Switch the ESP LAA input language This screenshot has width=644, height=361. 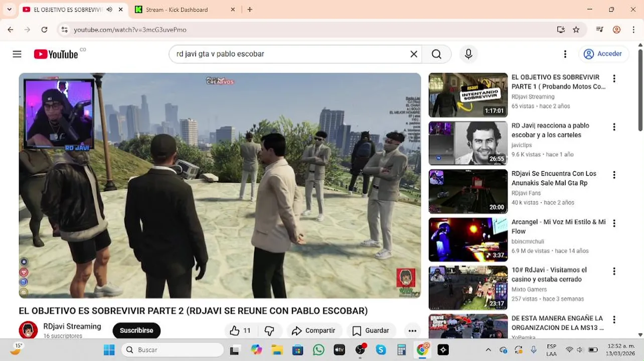coord(551,349)
